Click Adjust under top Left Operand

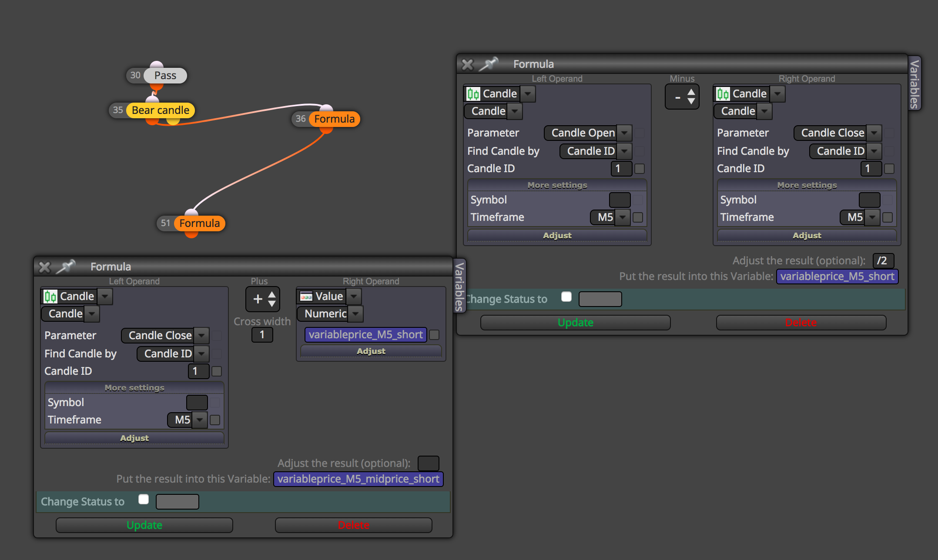pyautogui.click(x=557, y=235)
